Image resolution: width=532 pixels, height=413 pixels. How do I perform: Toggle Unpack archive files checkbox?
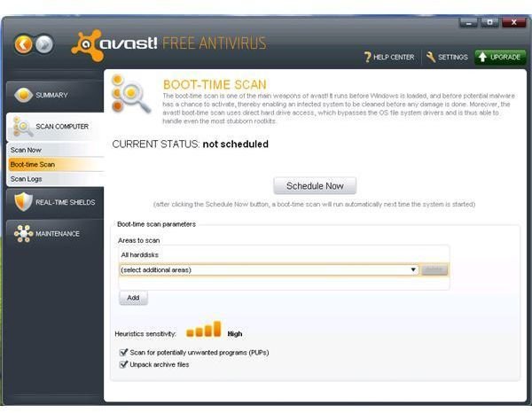coord(123,364)
